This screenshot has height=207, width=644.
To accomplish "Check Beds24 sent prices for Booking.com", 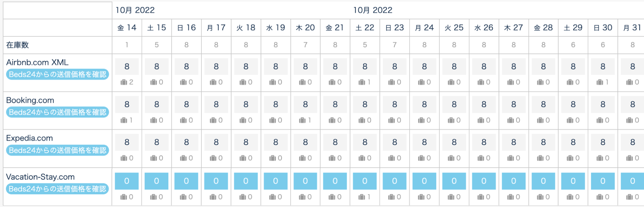I will tap(57, 113).
